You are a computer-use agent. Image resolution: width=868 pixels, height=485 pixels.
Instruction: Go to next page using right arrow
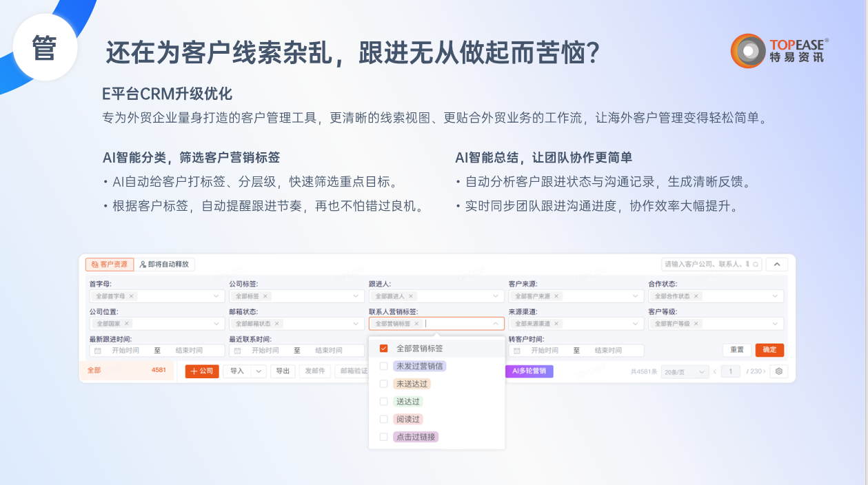coord(764,371)
